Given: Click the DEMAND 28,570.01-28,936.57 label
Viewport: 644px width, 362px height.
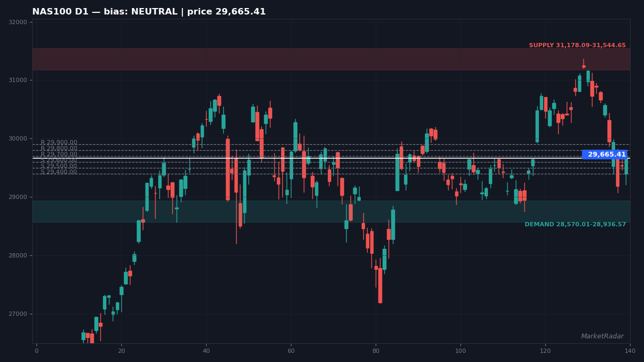Looking at the screenshot, I should point(575,225).
